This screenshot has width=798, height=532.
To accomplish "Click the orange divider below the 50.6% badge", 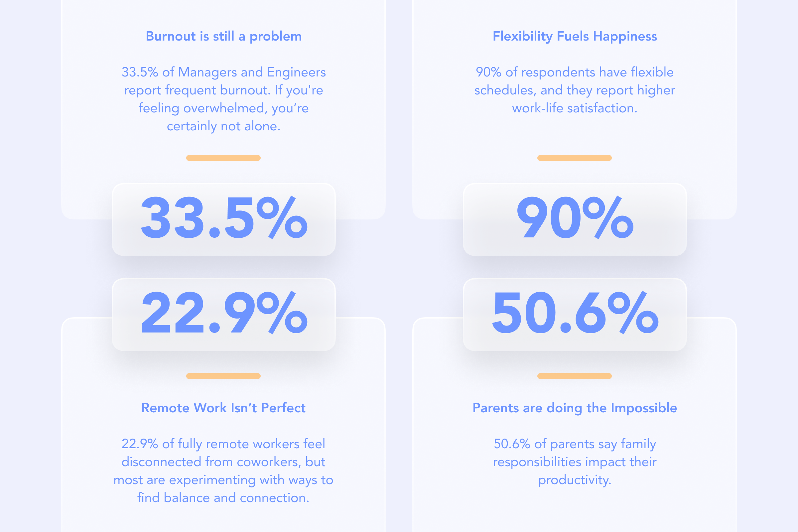I will tap(575, 376).
